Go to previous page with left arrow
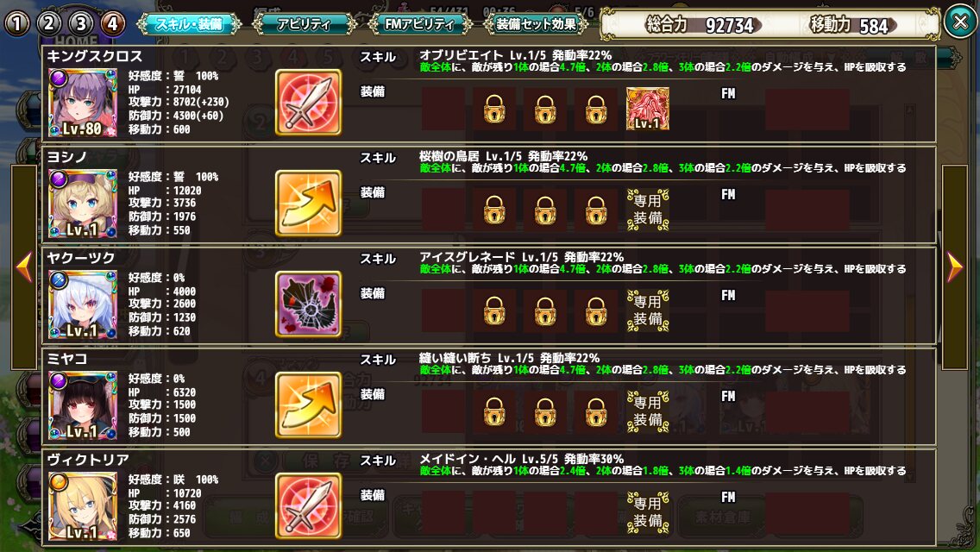The height and width of the screenshot is (552, 980). click(24, 267)
